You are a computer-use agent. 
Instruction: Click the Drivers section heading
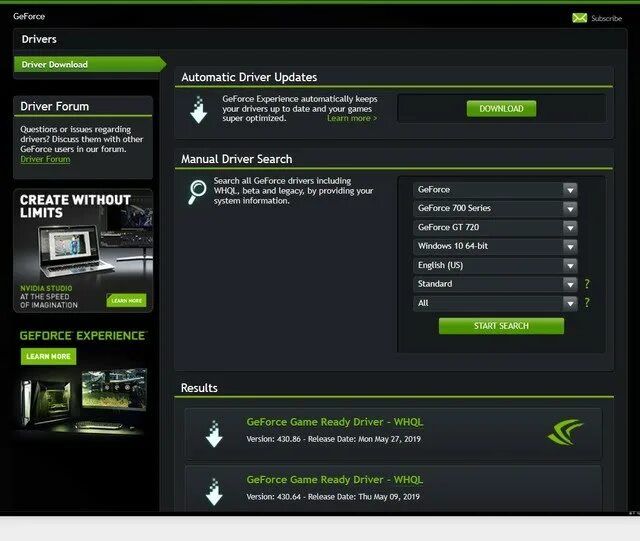[x=39, y=39]
